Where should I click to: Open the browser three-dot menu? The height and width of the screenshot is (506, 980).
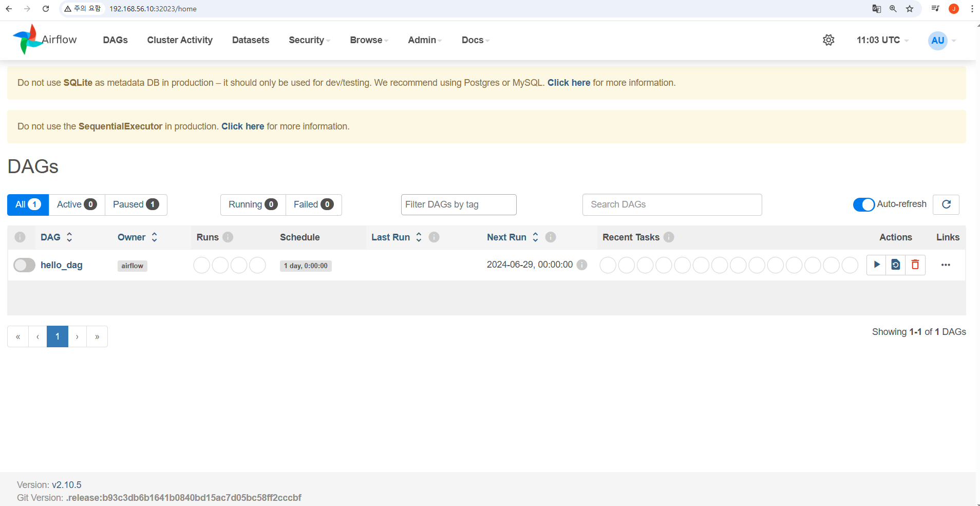tap(972, 9)
